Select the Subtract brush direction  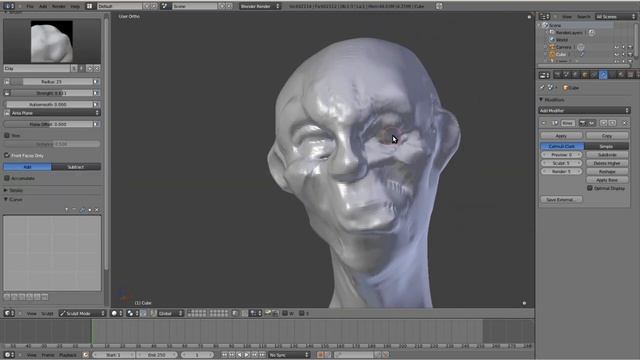(76, 167)
